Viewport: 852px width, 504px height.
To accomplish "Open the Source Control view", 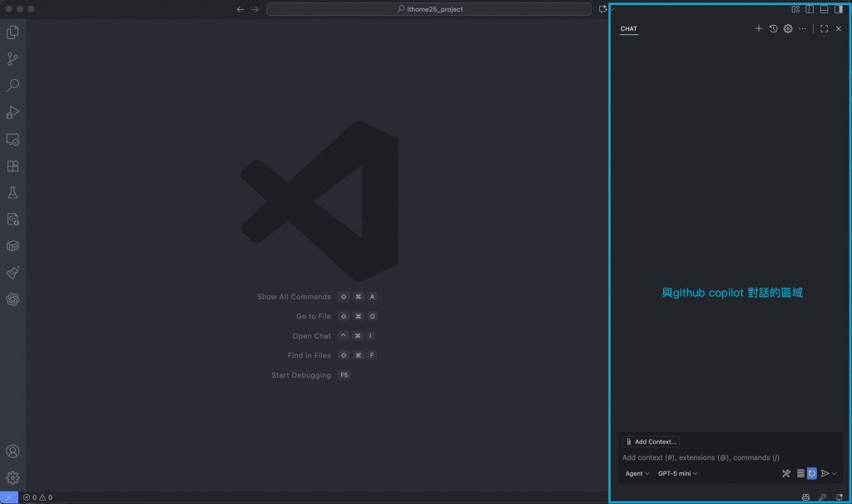I will [12, 59].
